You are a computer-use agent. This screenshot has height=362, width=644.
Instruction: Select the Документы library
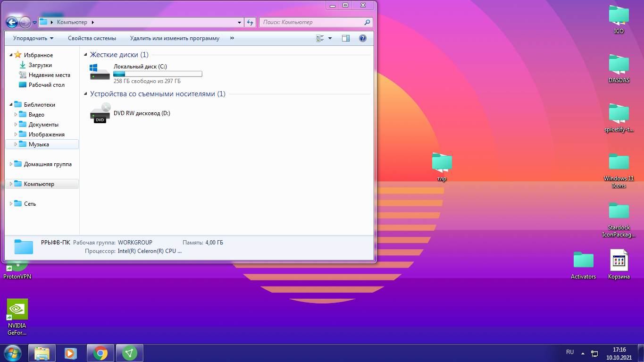point(43,125)
